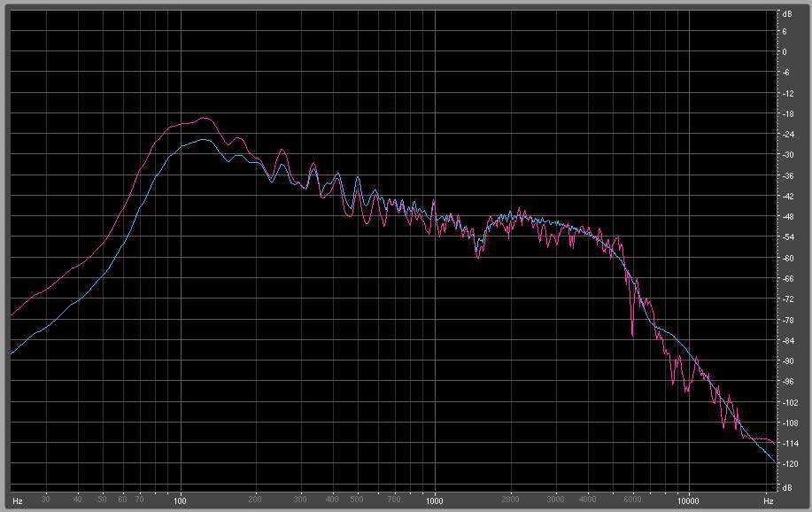Click the 500 Hz frequency axis label

click(357, 500)
